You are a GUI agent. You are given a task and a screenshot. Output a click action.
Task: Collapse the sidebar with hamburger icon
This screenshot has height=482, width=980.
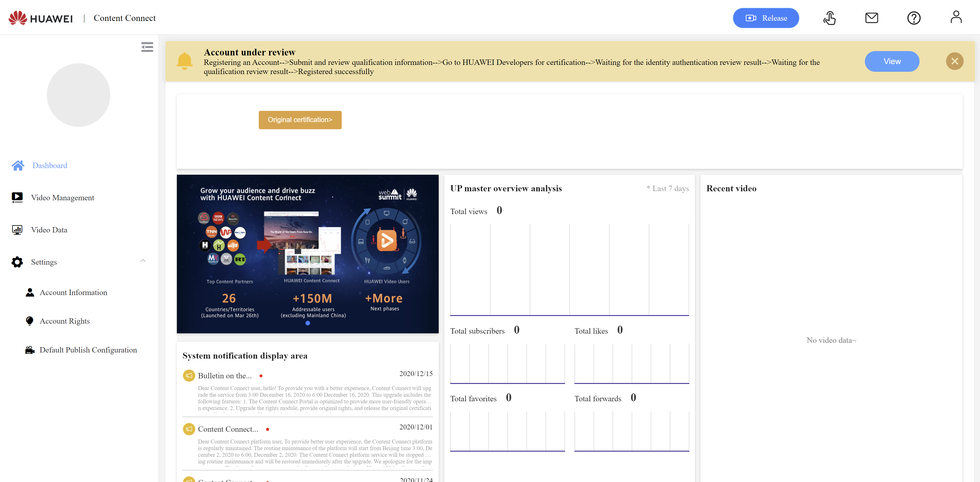147,47
